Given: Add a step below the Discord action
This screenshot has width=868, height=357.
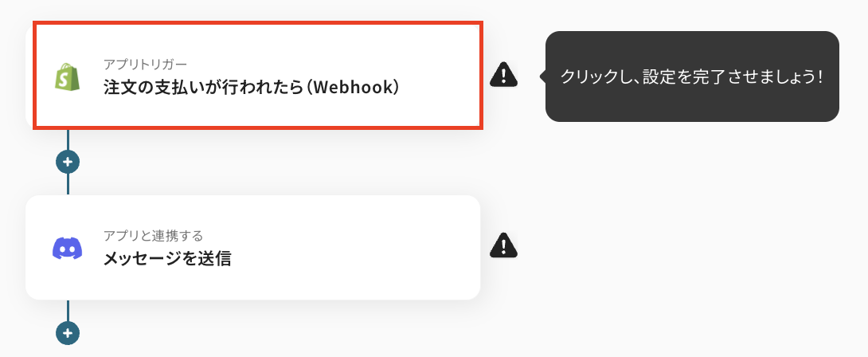Looking at the screenshot, I should (x=68, y=333).
